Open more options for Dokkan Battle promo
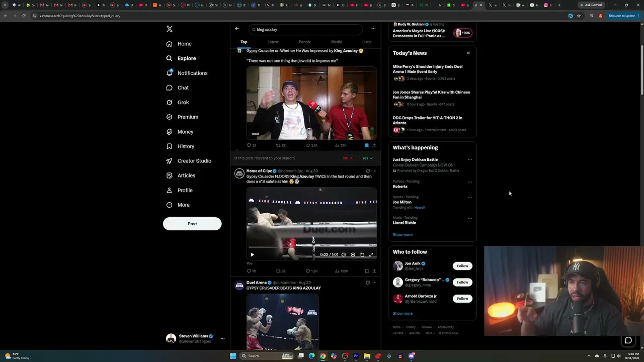This screenshot has height=362, width=644. (470, 160)
